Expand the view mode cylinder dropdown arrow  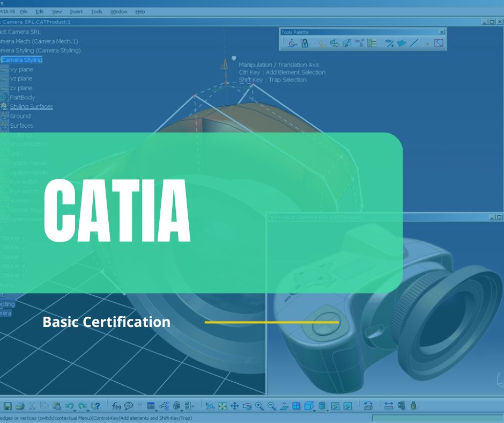(327, 410)
